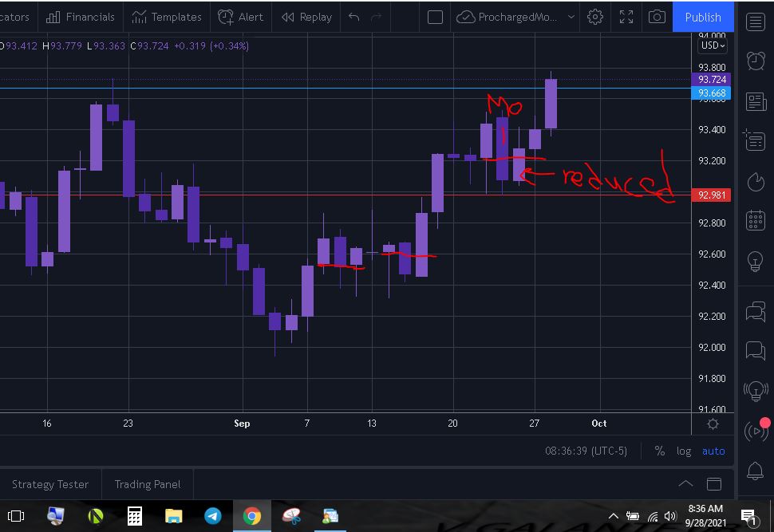Open the Ideas lightbulb panel

click(x=755, y=262)
